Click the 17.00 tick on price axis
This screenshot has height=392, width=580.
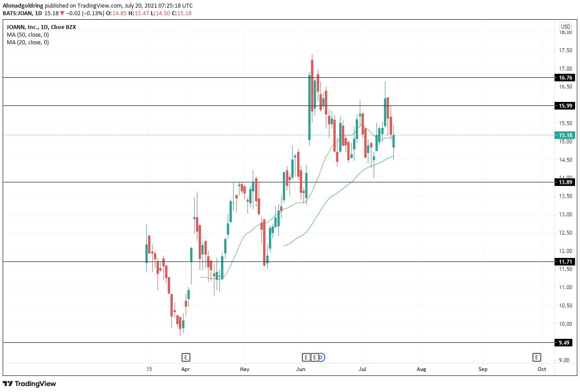[566, 69]
